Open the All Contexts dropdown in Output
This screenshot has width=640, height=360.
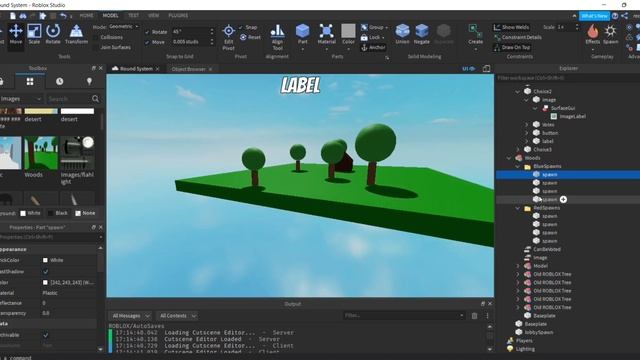[178, 316]
